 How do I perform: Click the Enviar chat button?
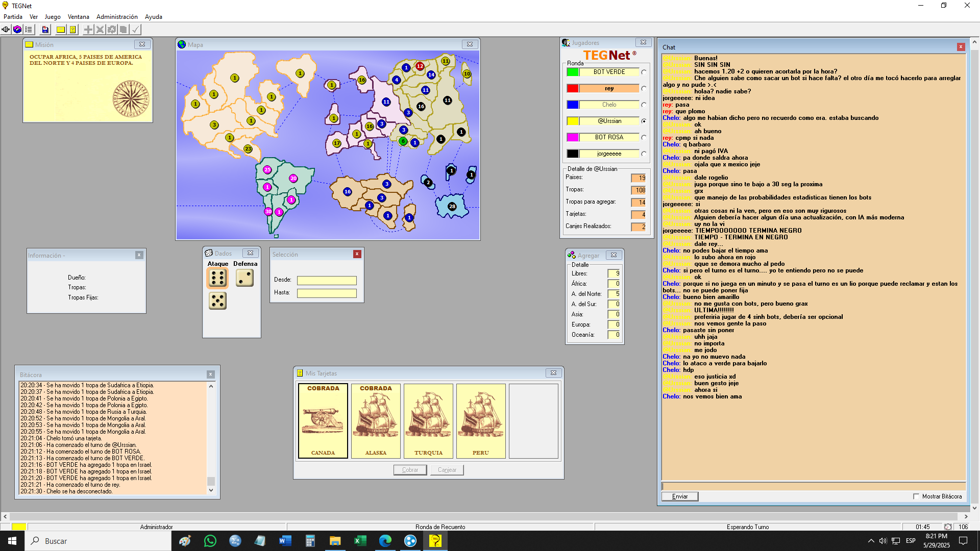(x=680, y=496)
